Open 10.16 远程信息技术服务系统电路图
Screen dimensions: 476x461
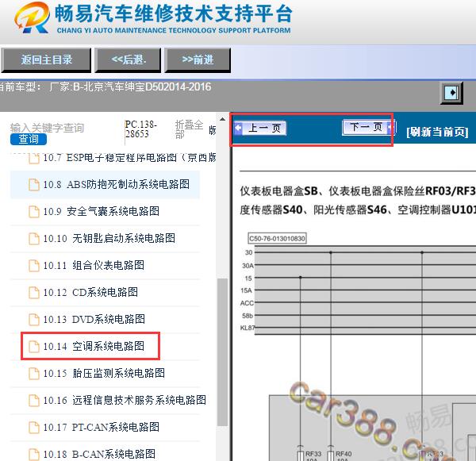[125, 400]
